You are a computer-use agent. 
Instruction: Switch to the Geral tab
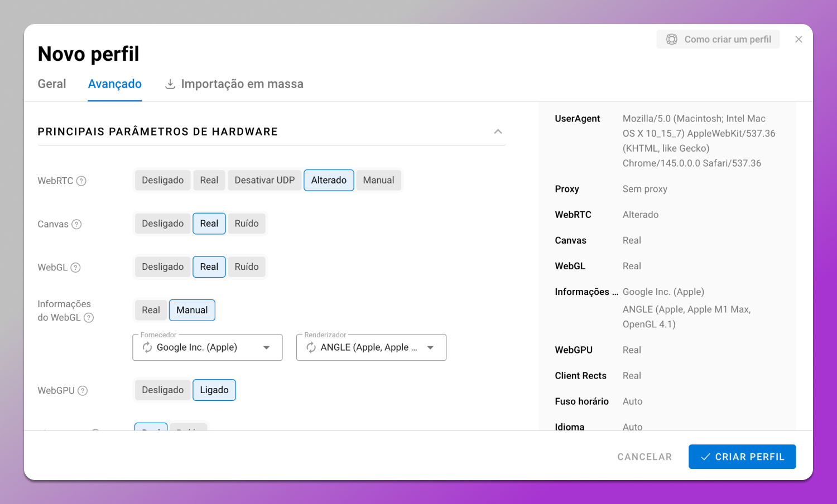pos(52,84)
